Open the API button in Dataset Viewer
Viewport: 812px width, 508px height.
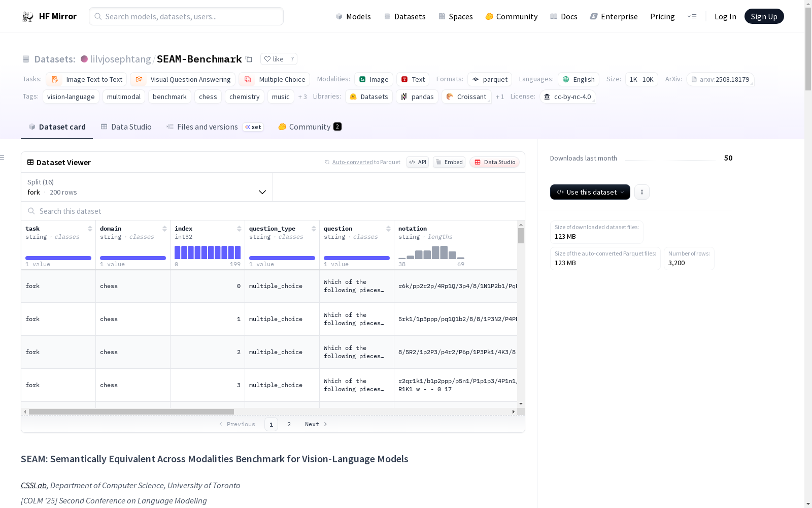(418, 162)
